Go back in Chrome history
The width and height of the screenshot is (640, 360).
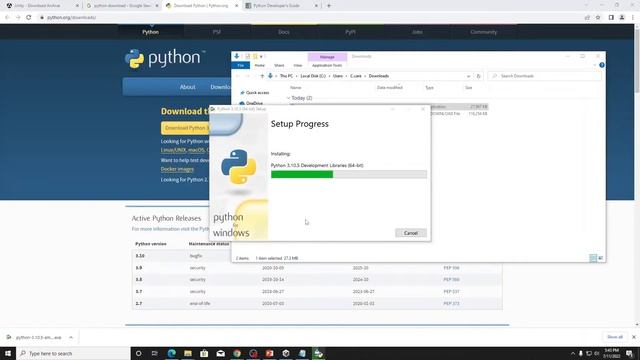[x=7, y=18]
